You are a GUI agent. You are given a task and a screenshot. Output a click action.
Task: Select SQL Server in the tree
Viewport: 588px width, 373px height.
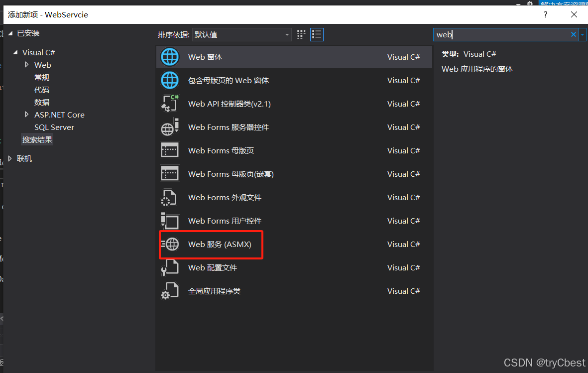[54, 127]
